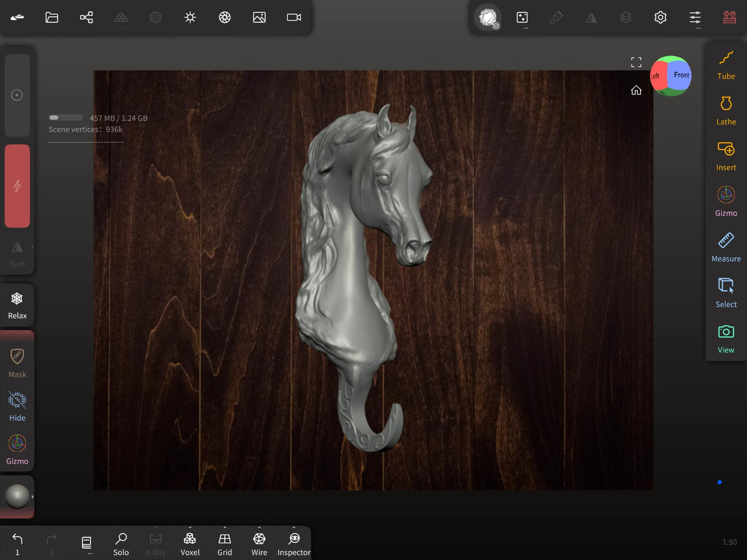Activate the Measure tool
The height and width of the screenshot is (560, 747).
coord(726,247)
